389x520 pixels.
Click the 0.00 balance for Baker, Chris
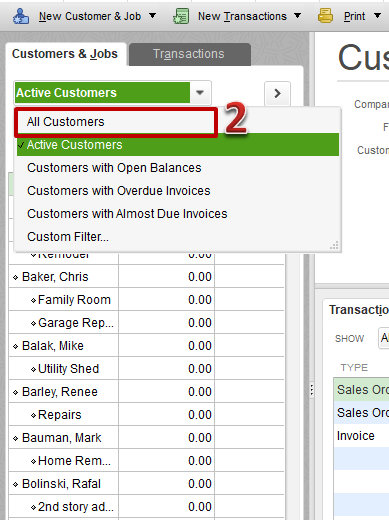[200, 277]
